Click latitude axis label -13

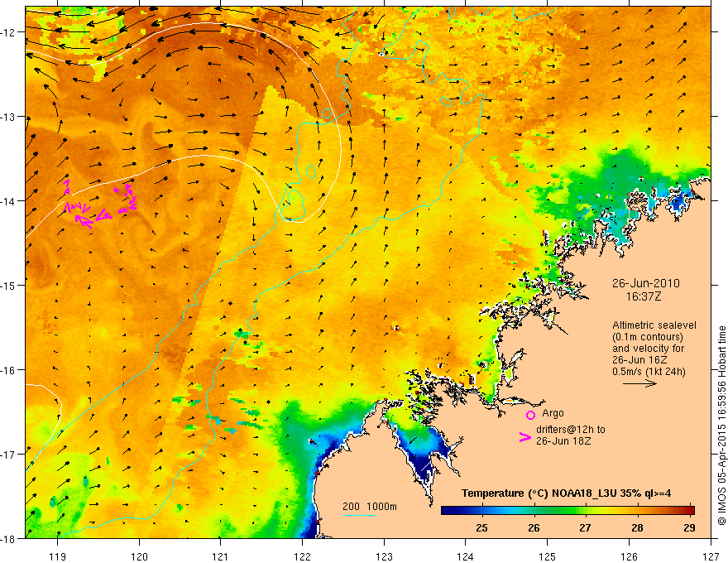click(x=8, y=117)
